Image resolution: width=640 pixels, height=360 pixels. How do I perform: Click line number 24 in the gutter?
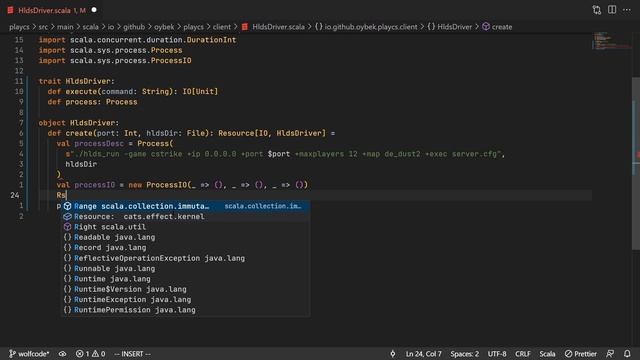[15, 195]
